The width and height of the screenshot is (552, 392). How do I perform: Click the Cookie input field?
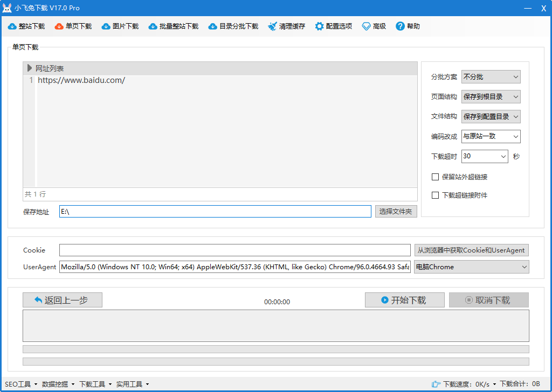click(x=234, y=250)
